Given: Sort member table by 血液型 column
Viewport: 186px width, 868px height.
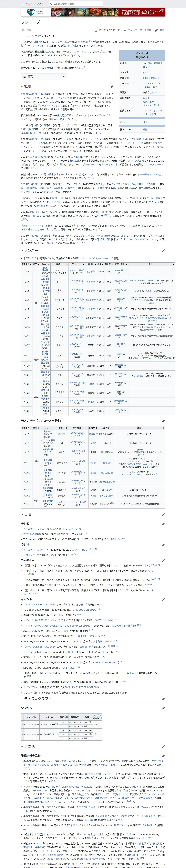Looking at the screenshot, I should coord(109,264).
